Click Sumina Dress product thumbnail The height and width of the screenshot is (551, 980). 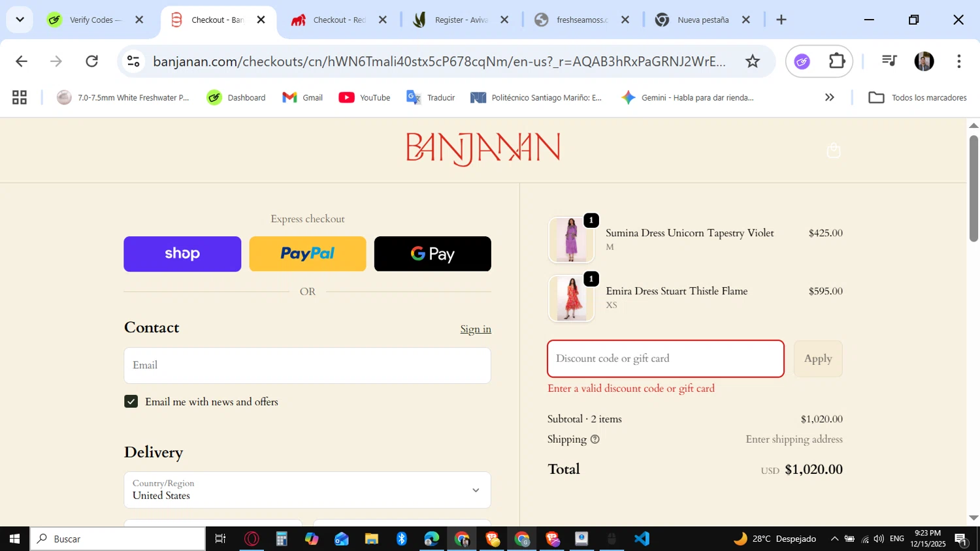click(572, 240)
